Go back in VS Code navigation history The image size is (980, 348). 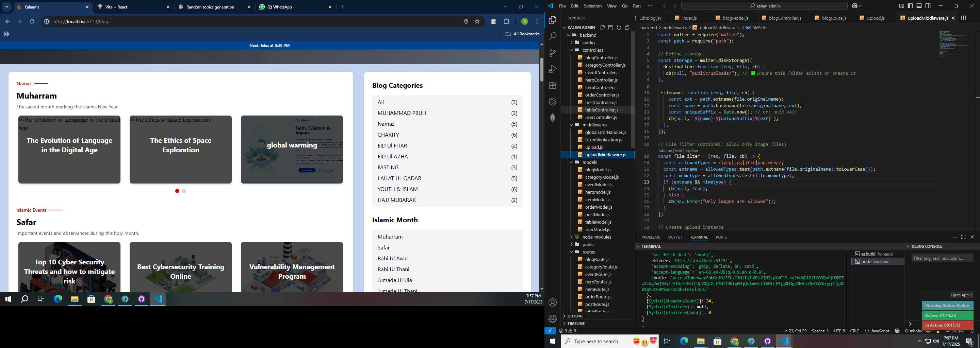point(665,6)
